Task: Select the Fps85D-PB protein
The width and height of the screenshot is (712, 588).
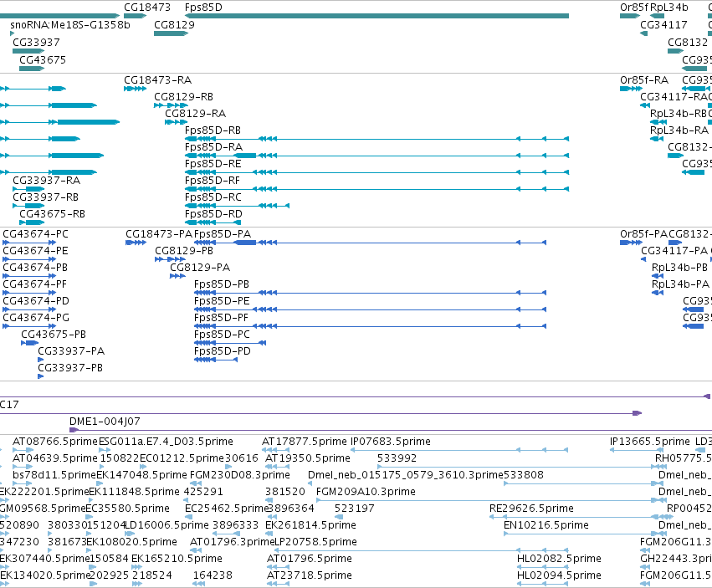Action: point(370,293)
